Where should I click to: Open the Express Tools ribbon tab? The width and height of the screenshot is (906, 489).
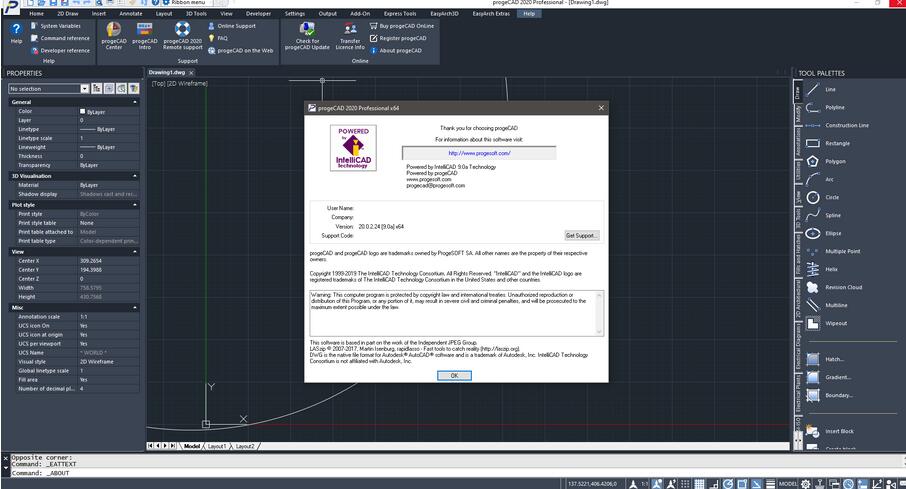tap(400, 13)
